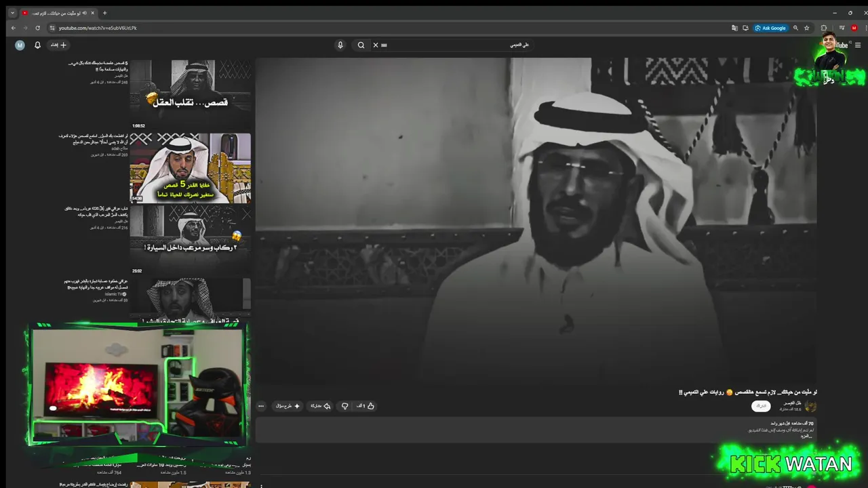Expand the tab search dropdown arrow
Screen dimensions: 868x488
(12, 13)
